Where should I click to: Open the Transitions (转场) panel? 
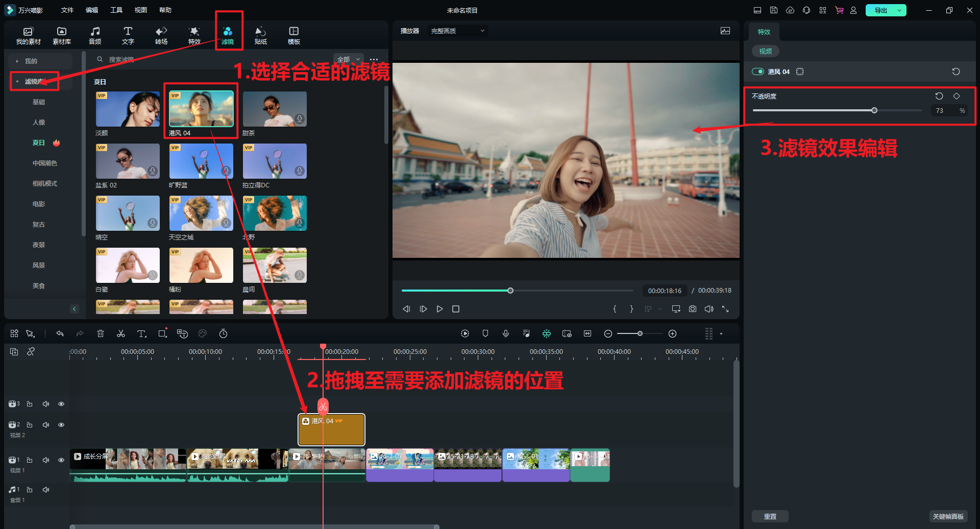161,35
